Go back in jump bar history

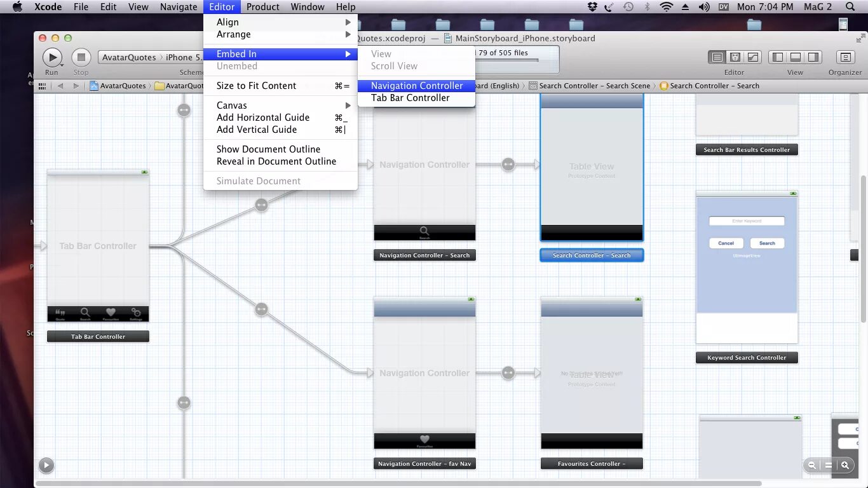60,86
